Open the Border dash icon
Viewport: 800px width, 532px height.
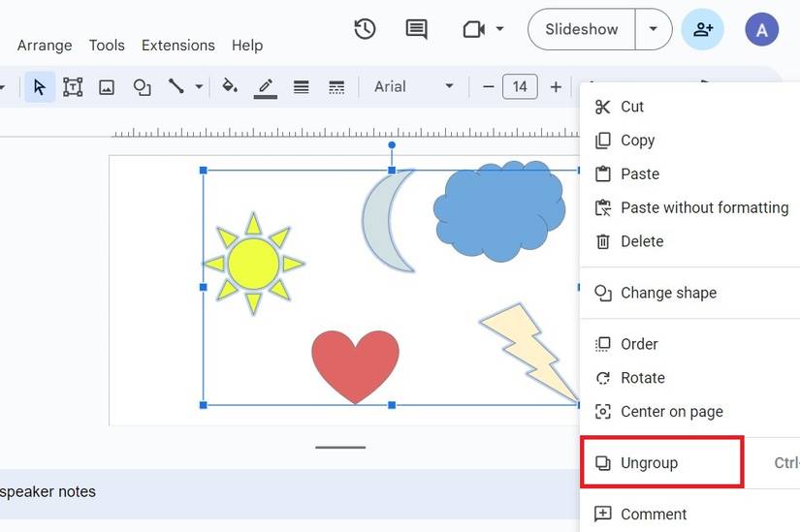pos(336,87)
